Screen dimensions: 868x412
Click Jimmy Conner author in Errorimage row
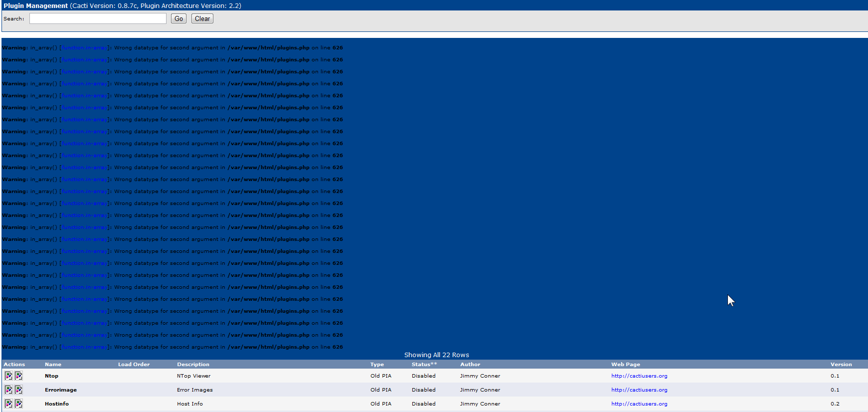coord(480,390)
